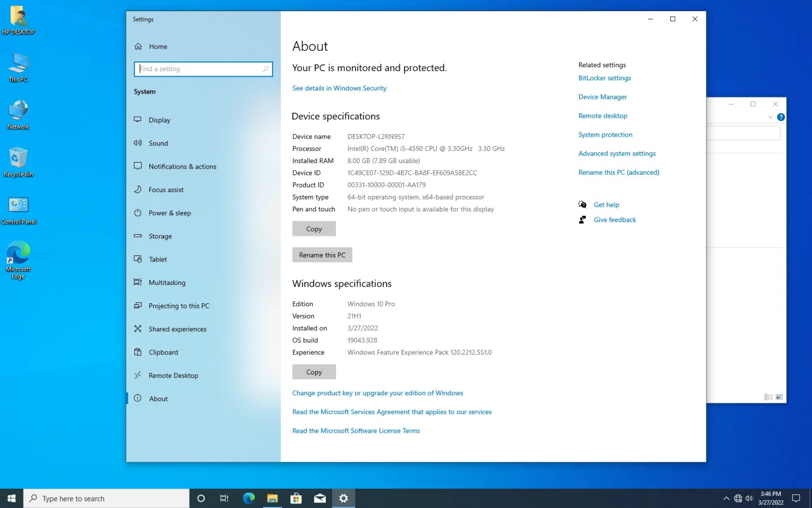The image size is (812, 508).
Task: Click the Remote Desktop icon in sidebar
Action: point(138,375)
